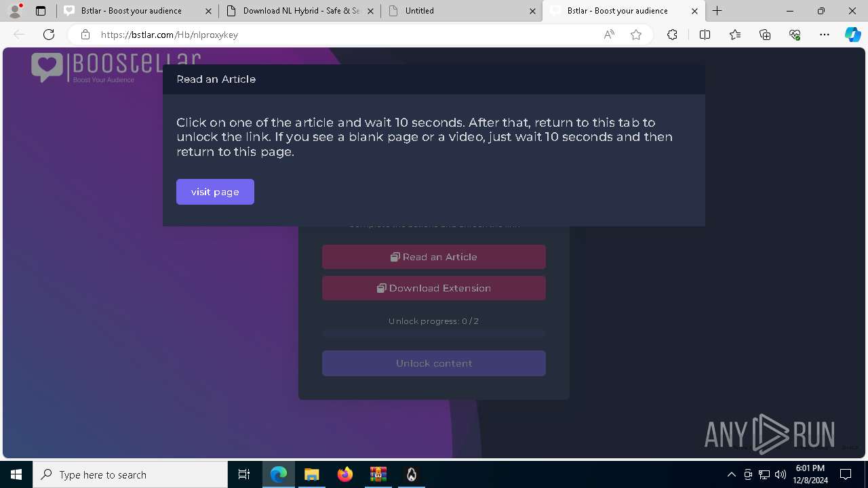View site information lock icon
868x488 pixels.
tap(85, 35)
